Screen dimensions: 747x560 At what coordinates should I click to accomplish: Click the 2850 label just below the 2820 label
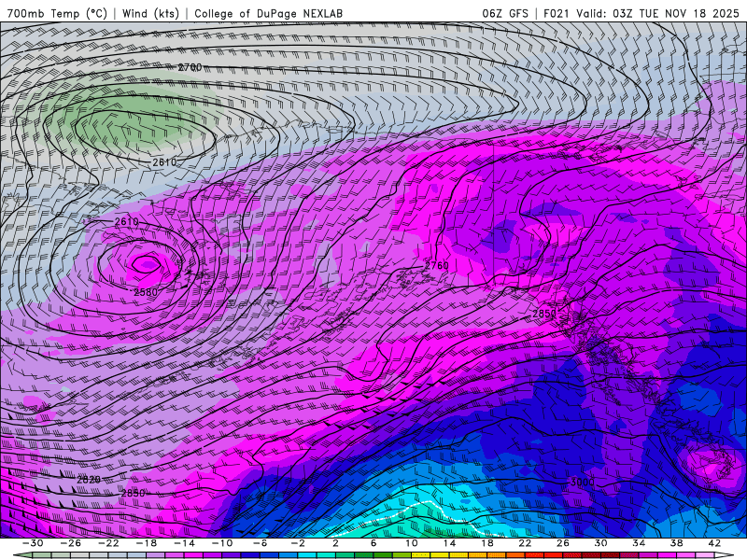tap(133, 494)
